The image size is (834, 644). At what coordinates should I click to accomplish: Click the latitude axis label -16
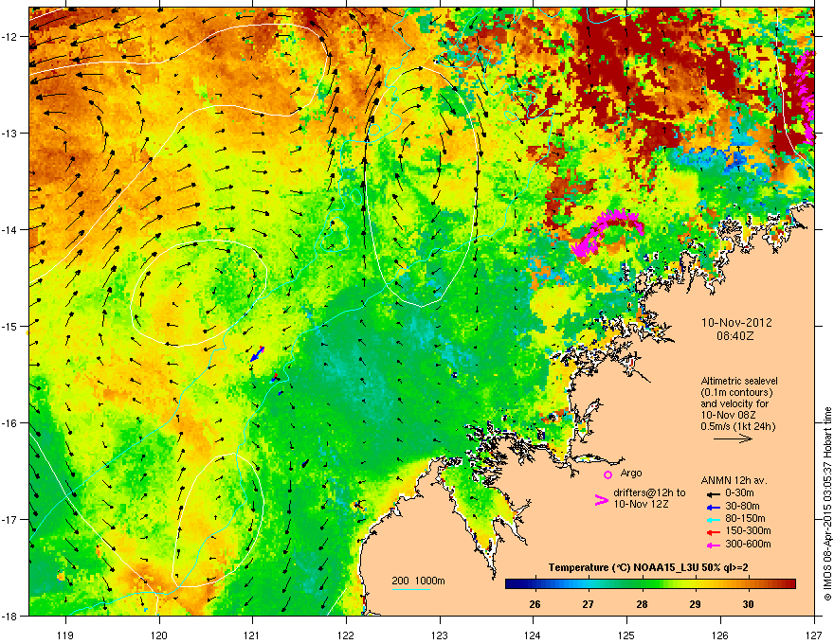10,423
